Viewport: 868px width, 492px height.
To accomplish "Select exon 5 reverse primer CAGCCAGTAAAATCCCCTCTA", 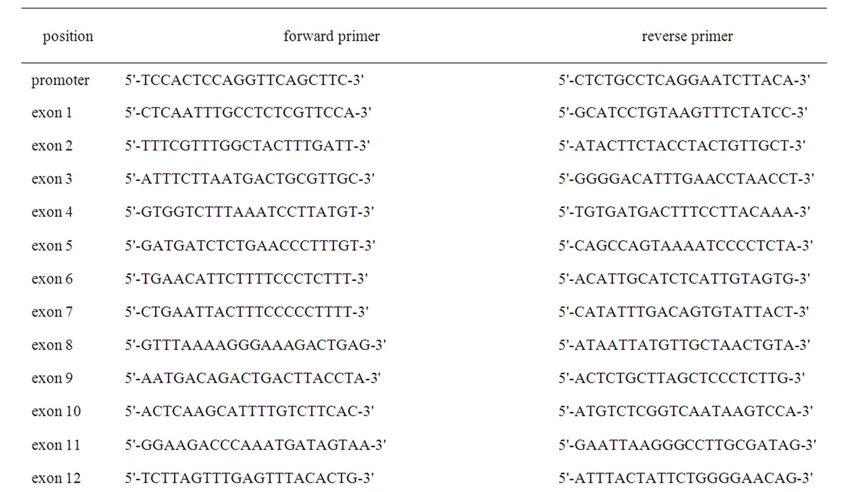I will coord(686,246).
